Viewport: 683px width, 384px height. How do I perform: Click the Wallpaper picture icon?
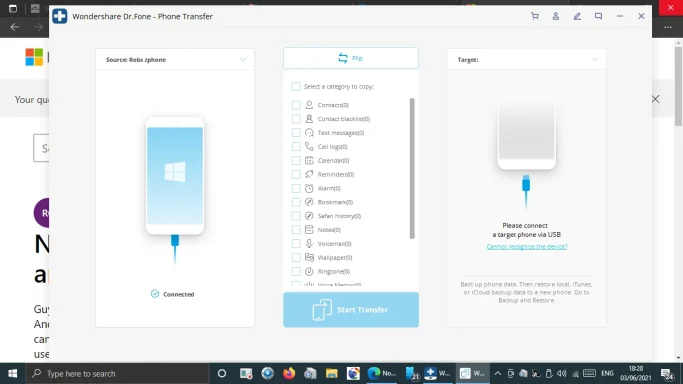(x=309, y=258)
